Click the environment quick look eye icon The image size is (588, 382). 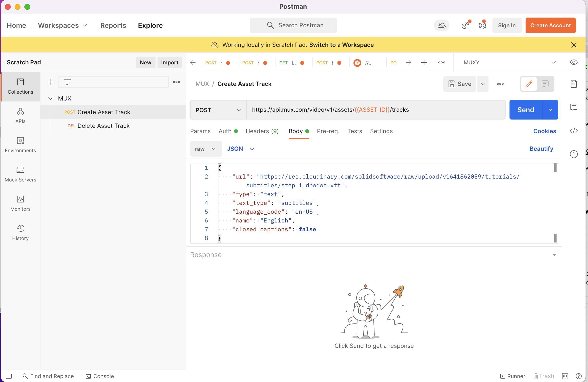pyautogui.click(x=573, y=62)
